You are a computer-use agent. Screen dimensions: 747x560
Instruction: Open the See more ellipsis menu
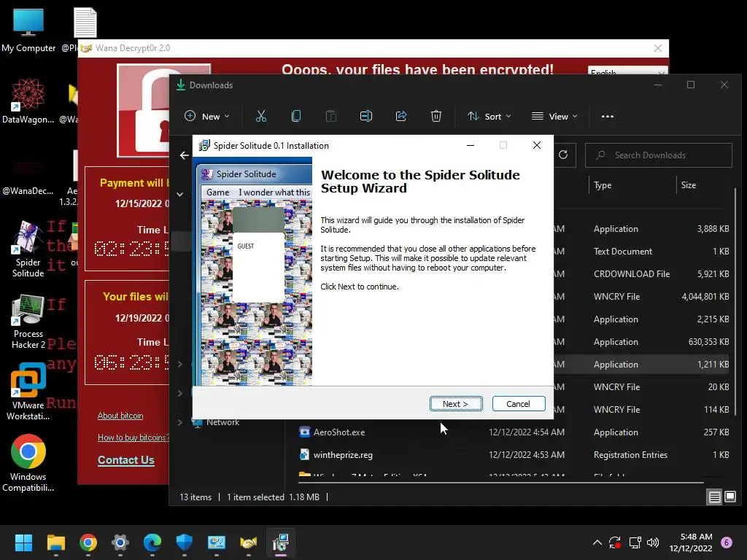point(608,116)
